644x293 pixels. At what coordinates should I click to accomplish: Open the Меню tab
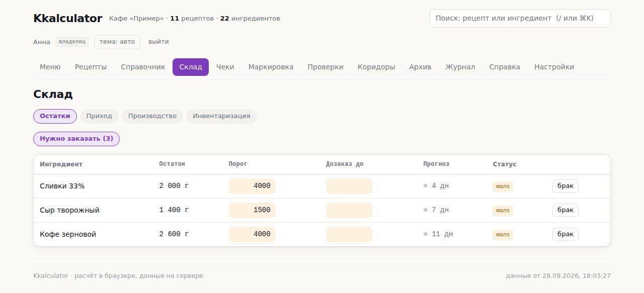point(50,67)
